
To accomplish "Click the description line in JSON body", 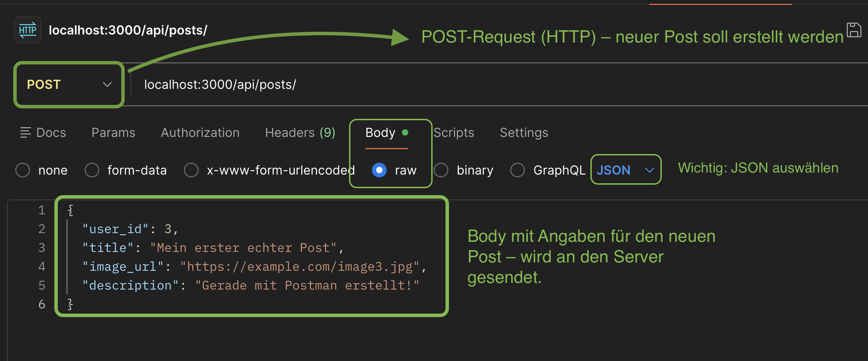I will point(251,285).
